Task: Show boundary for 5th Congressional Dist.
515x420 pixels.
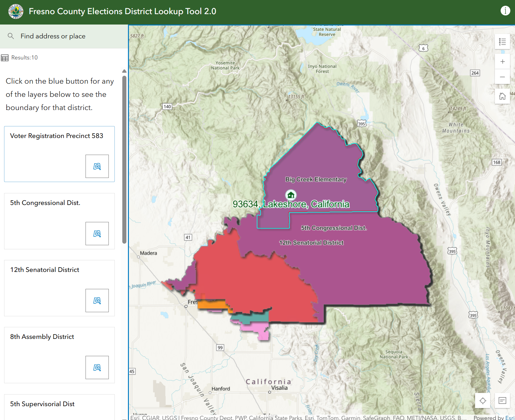Action: point(97,234)
